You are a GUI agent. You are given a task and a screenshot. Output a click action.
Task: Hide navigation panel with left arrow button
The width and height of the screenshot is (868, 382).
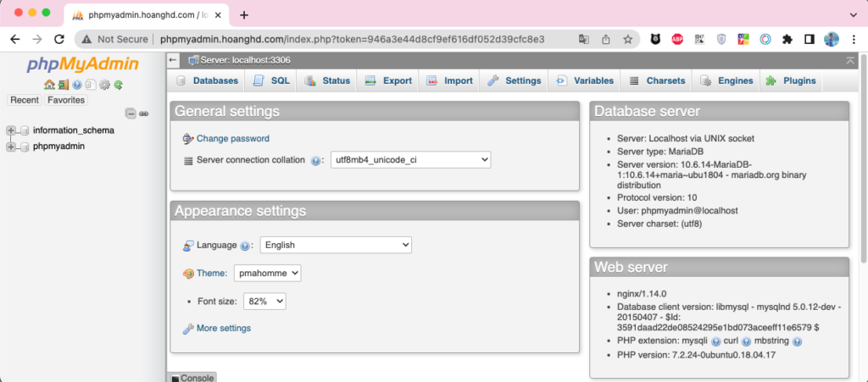pos(173,59)
